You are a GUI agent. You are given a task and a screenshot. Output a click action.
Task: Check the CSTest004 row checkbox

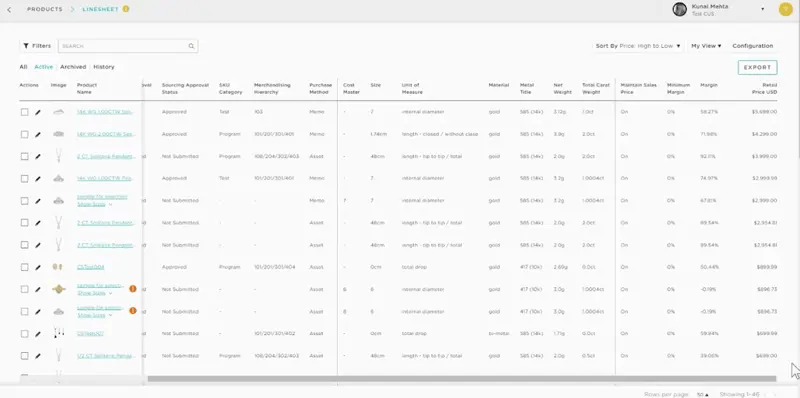pos(24,267)
